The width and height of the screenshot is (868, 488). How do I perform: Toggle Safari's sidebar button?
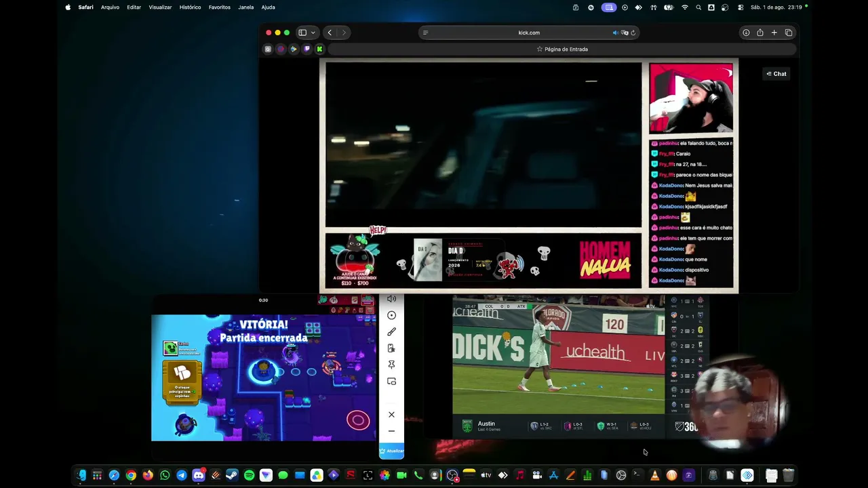coord(302,33)
